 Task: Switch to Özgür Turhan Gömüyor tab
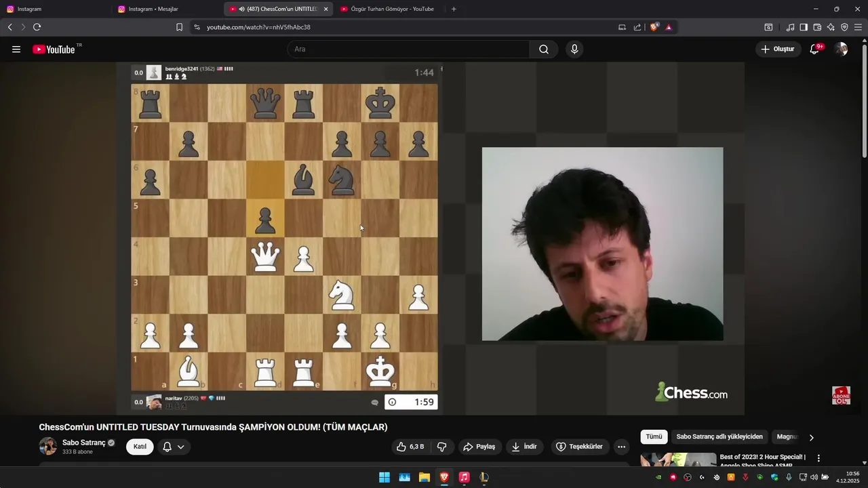[x=389, y=9]
